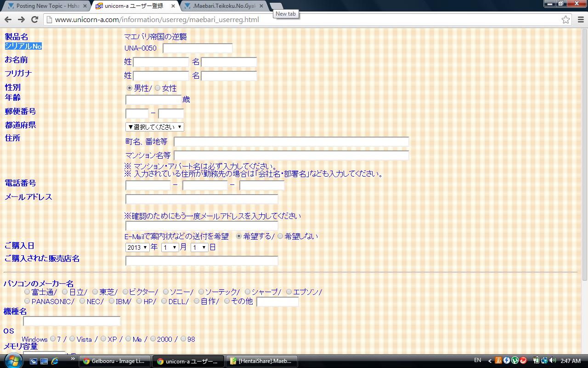Choose 希望しない for email notifications

[x=280, y=236]
